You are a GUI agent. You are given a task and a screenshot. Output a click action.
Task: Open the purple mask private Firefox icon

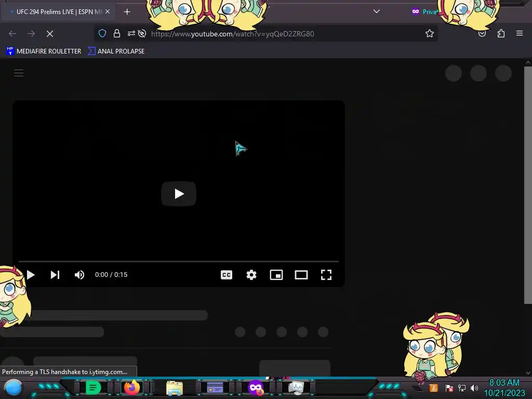pos(256,388)
